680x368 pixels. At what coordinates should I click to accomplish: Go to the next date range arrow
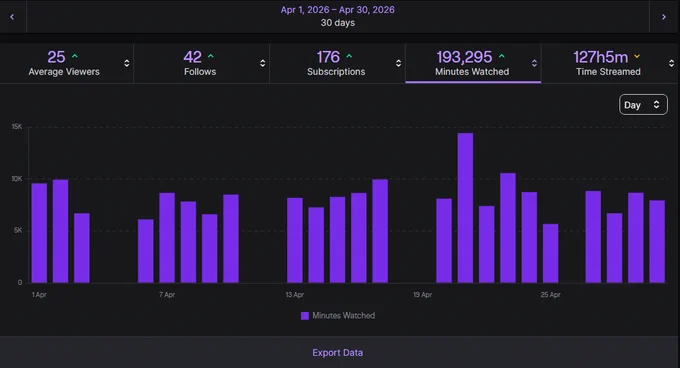[x=664, y=17]
